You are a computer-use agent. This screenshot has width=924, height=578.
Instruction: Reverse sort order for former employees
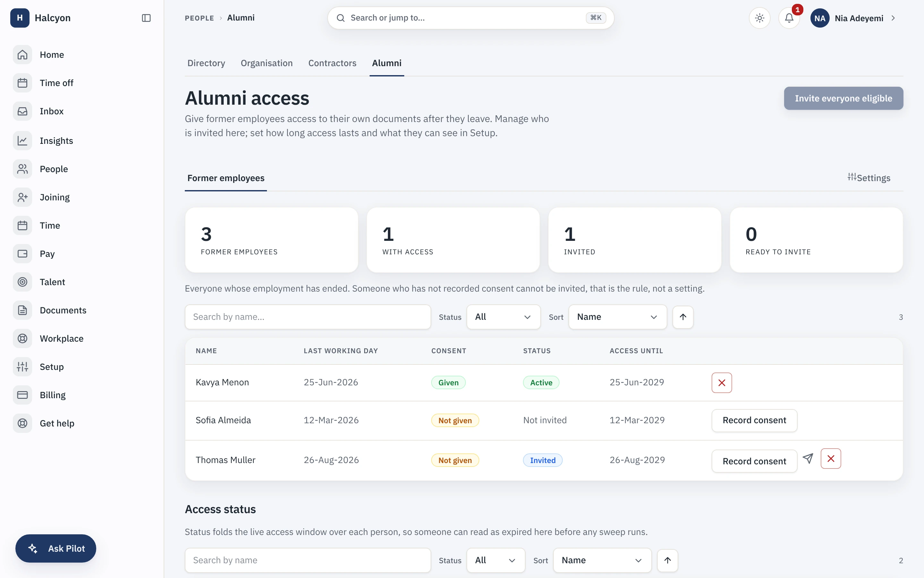pyautogui.click(x=683, y=317)
